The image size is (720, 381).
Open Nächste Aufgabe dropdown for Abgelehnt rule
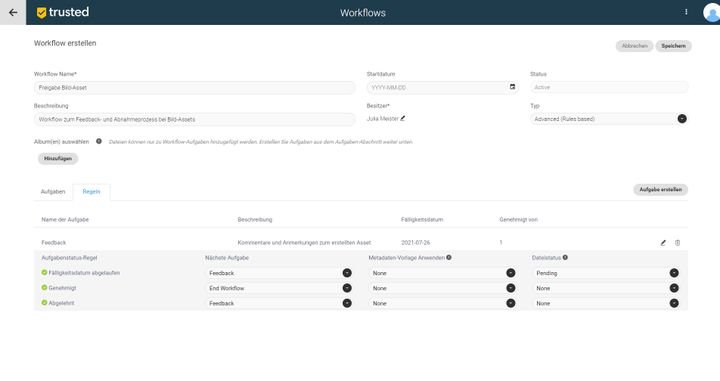[279, 303]
